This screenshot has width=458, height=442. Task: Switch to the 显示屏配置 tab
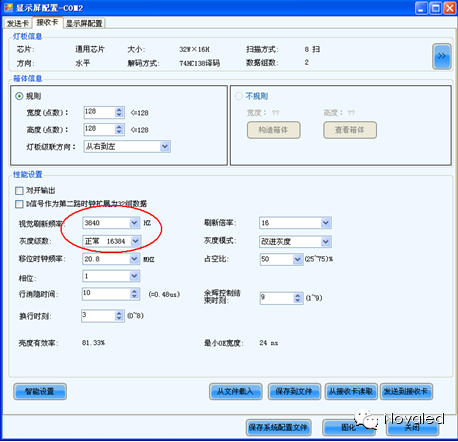(84, 23)
